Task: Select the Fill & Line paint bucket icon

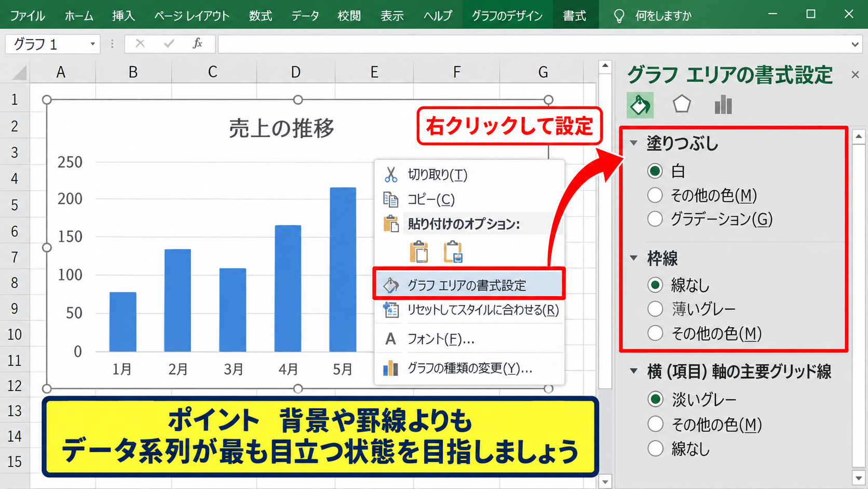Action: (x=640, y=105)
